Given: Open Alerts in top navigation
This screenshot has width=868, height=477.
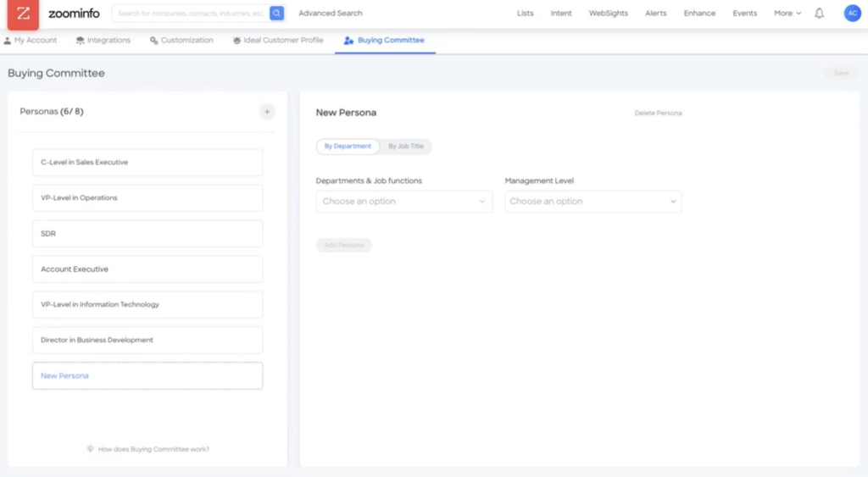Looking at the screenshot, I should click(656, 14).
